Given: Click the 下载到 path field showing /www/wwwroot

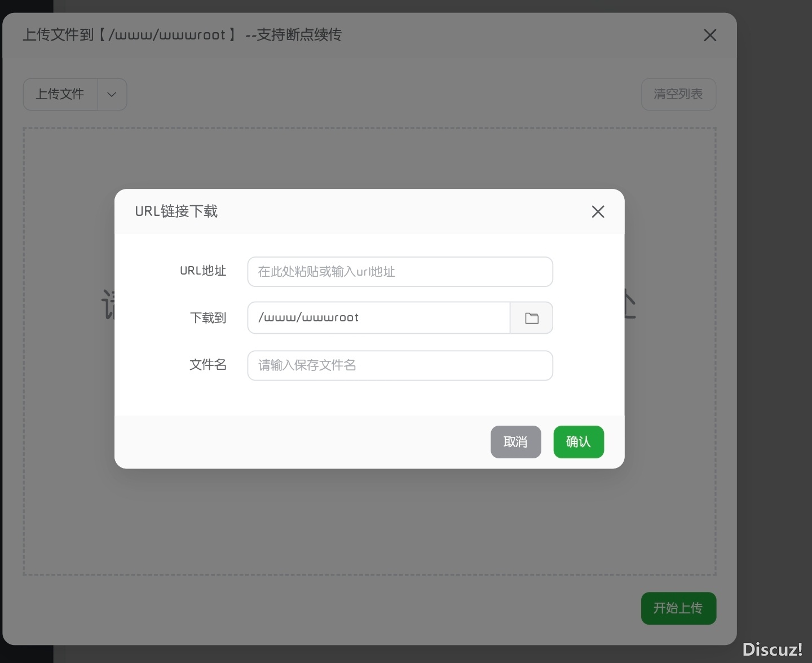Looking at the screenshot, I should [378, 318].
